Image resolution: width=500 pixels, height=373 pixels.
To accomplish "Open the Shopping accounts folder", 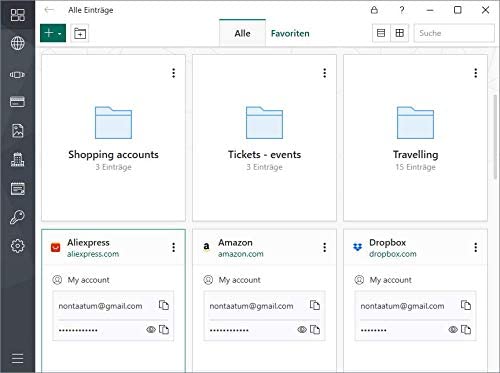I will click(x=113, y=138).
